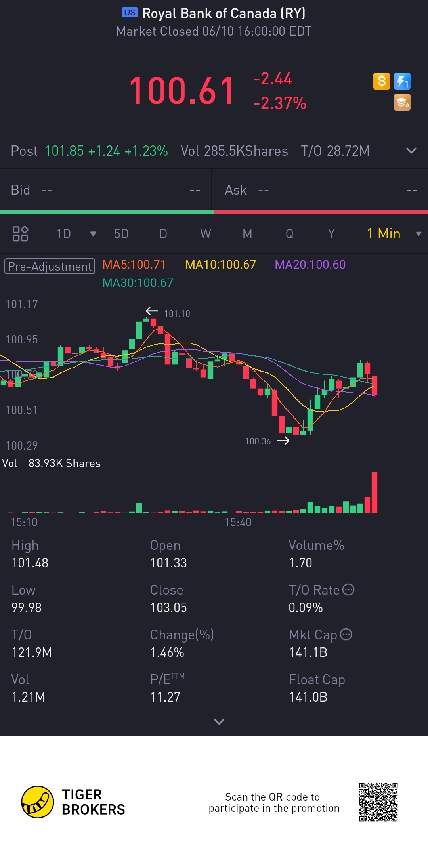Tap the tallest red volume bar
Screen dimensions: 428x868
point(374,492)
